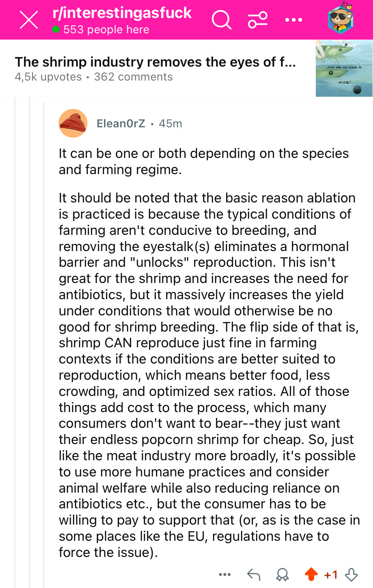The image size is (373, 588).
Task: Open the r/interestingasfuck subreddit name
Action: coord(122,13)
